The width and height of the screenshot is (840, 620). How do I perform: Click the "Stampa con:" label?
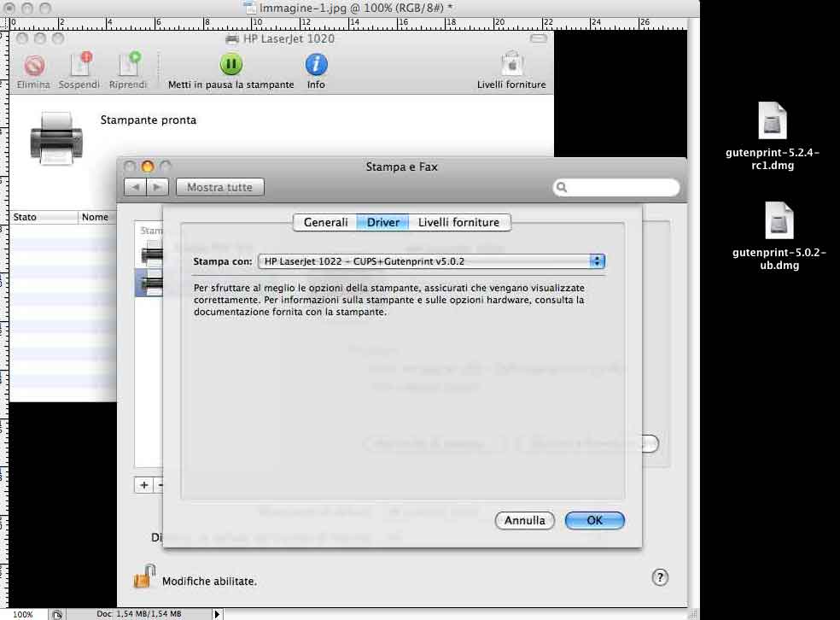(x=222, y=261)
